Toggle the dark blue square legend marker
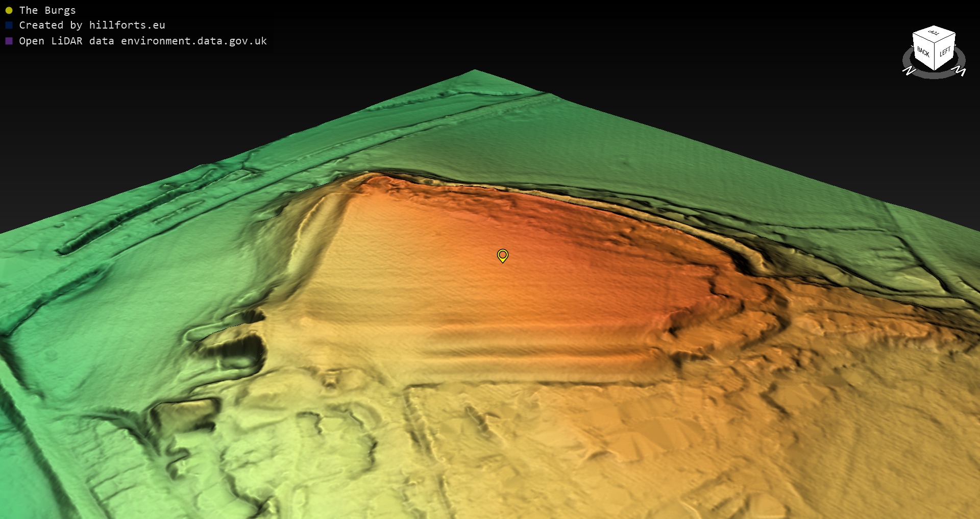The width and height of the screenshot is (980, 519). point(9,25)
